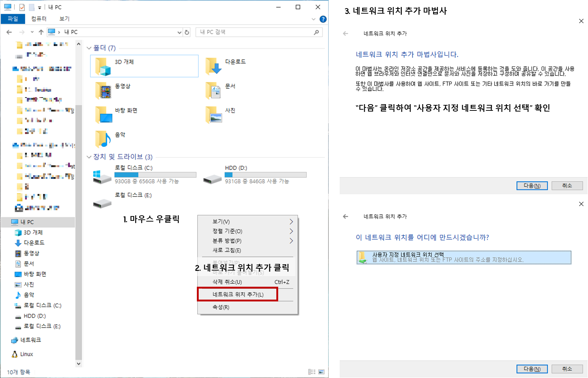Click the properties icon in title bar
This screenshot has height=378, width=588.
pos(22,7)
